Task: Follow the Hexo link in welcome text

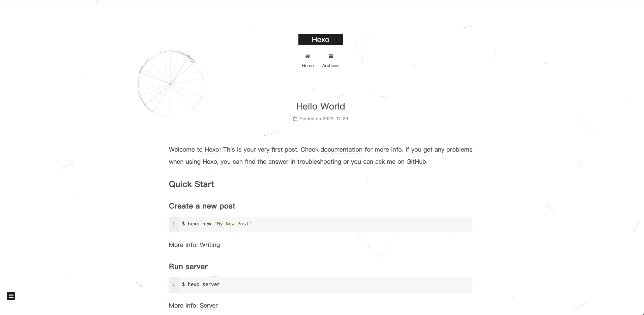Action: click(212, 150)
